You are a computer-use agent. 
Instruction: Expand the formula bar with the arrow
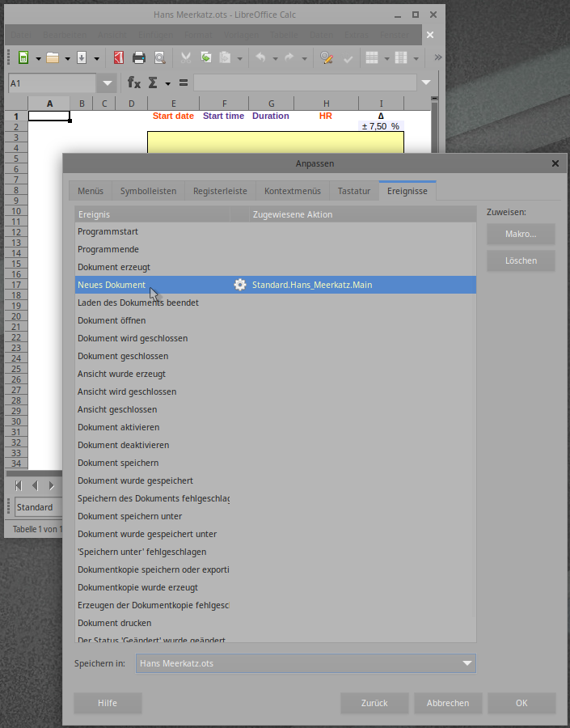[x=426, y=83]
